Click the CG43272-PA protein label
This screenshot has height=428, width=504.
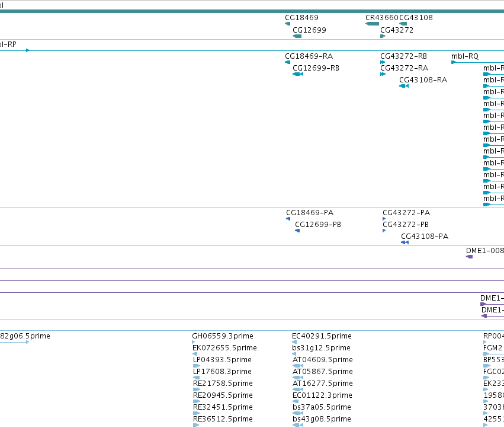tap(406, 213)
